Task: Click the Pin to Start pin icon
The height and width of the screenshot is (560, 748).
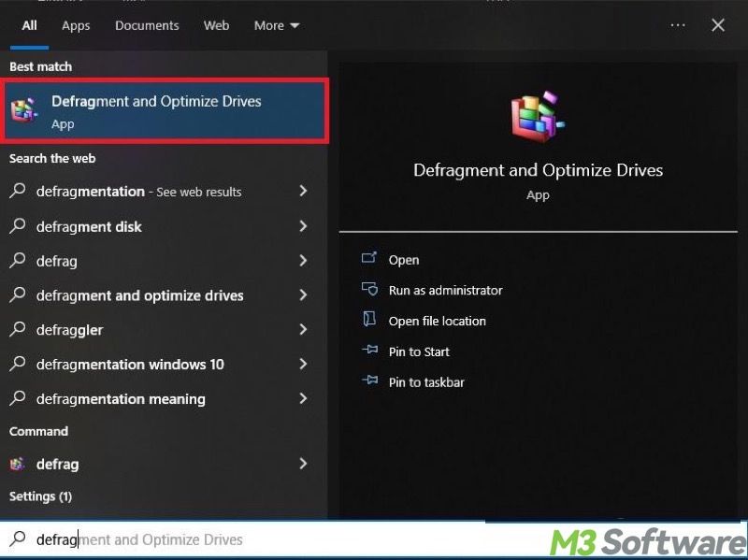Action: [369, 352]
